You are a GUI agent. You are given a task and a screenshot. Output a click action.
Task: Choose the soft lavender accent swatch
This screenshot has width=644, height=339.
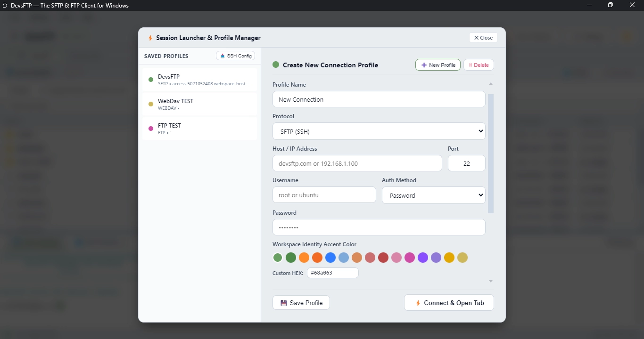(436, 258)
